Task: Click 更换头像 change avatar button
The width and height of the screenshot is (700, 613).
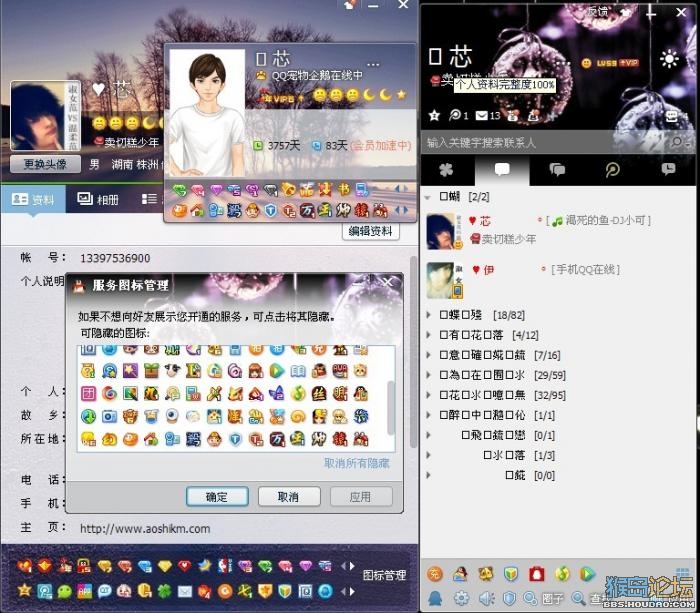Action: pos(45,164)
